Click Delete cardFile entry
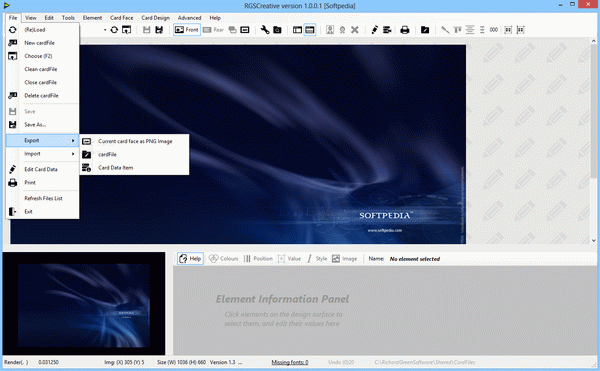 click(x=42, y=96)
